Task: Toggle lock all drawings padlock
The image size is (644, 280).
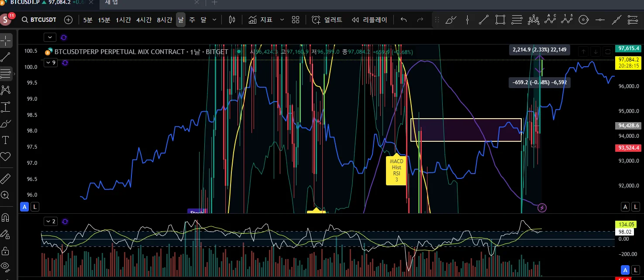Action: (x=5, y=251)
